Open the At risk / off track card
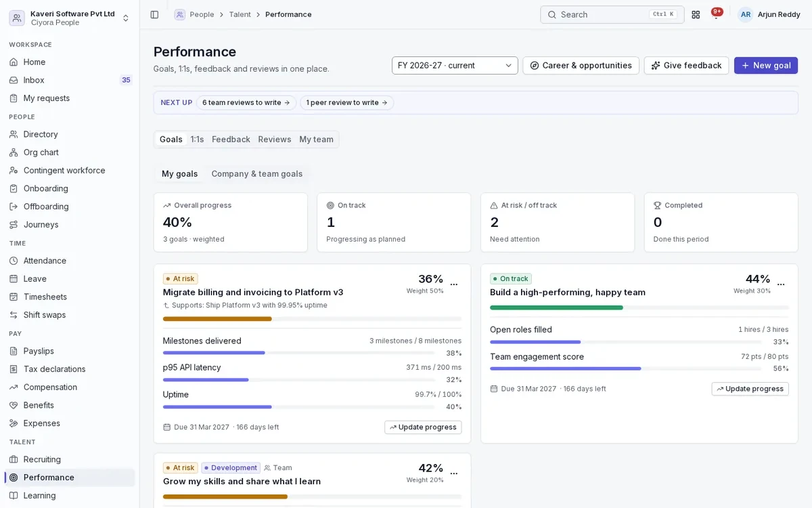 point(558,222)
